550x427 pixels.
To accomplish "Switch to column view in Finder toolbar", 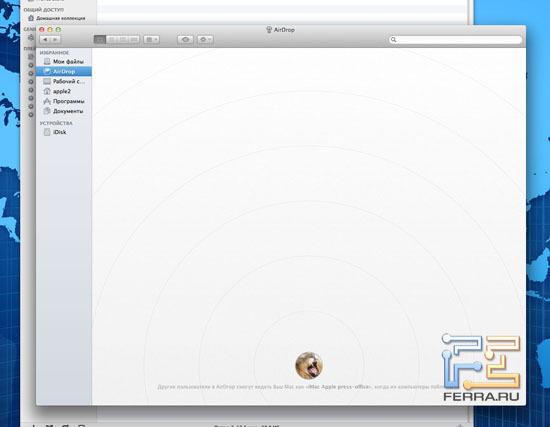I will pyautogui.click(x=122, y=40).
